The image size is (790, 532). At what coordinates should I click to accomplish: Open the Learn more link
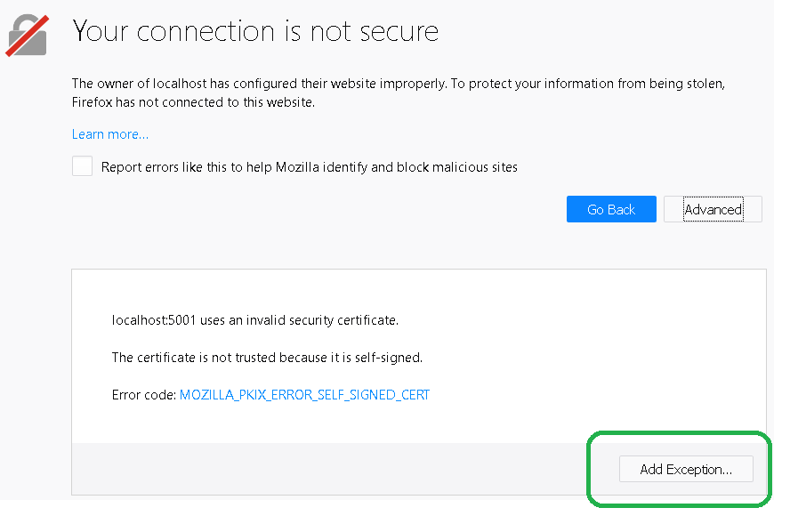[x=109, y=134]
